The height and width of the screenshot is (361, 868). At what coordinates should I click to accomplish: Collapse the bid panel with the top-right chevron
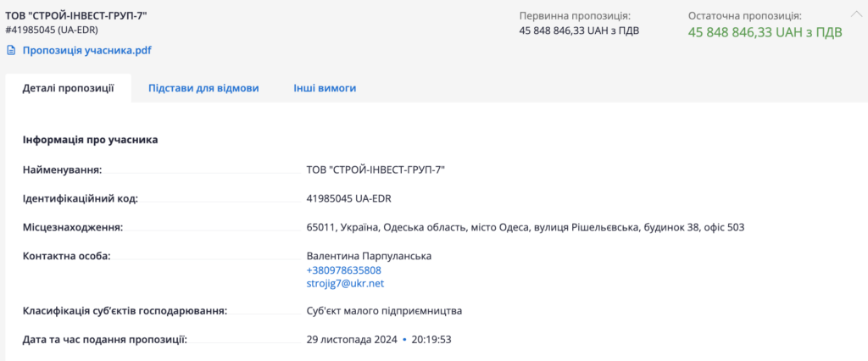[x=854, y=13]
